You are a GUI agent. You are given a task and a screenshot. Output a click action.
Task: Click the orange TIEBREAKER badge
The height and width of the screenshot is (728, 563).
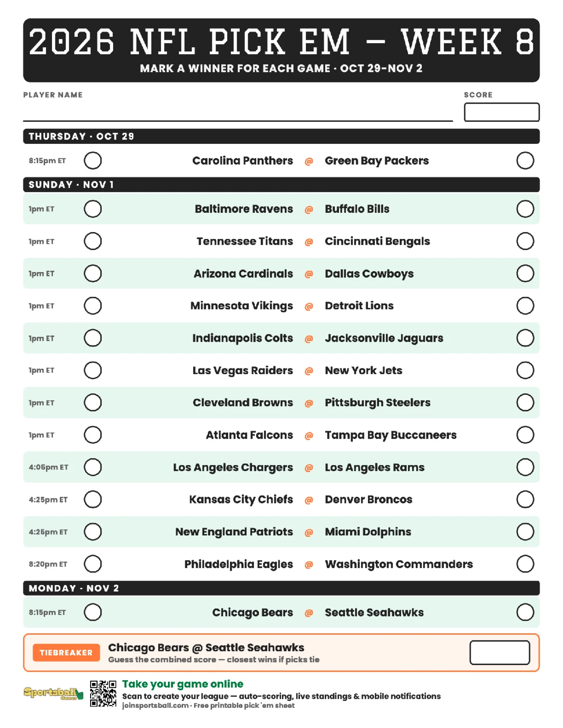(66, 653)
